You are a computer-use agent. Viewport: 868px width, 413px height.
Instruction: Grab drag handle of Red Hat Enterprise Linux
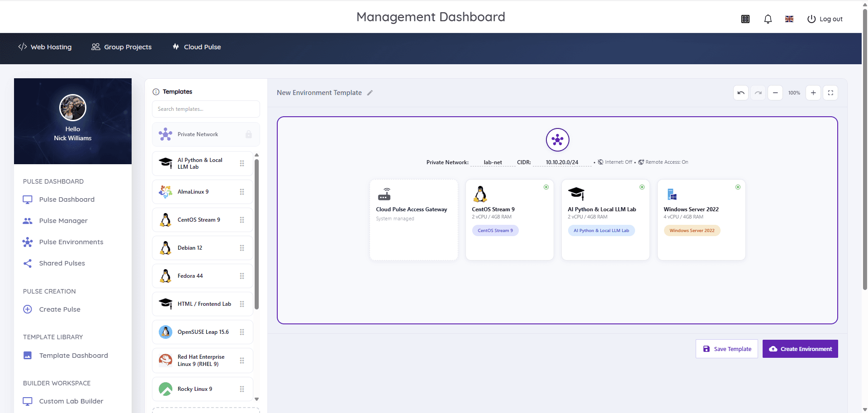coord(242,361)
